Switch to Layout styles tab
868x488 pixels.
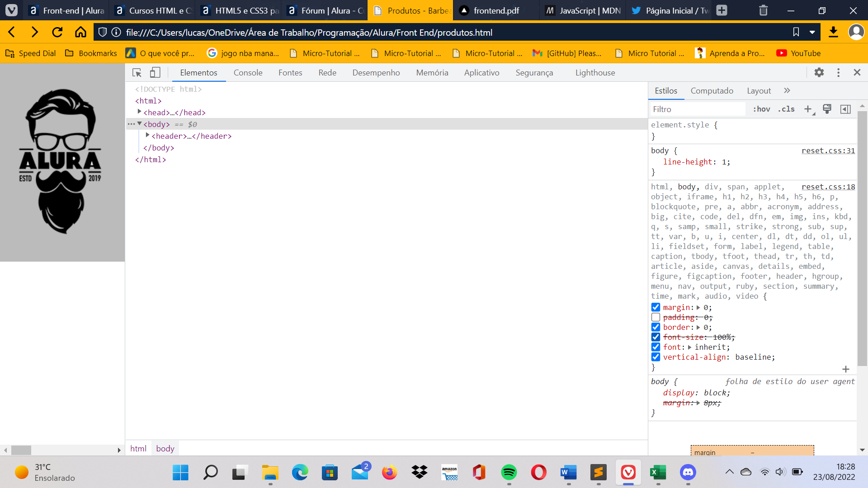coord(759,91)
